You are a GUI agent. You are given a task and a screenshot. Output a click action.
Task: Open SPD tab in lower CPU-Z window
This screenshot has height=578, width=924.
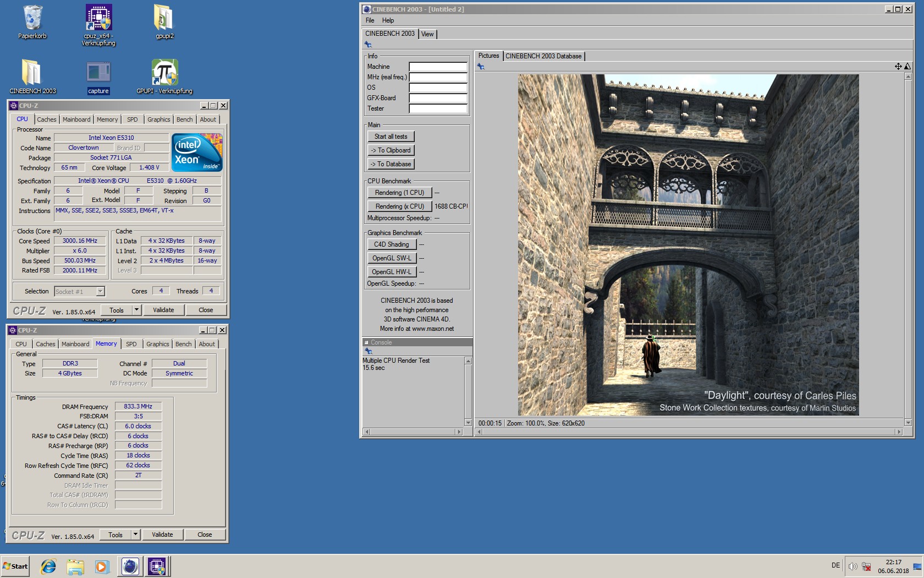131,344
